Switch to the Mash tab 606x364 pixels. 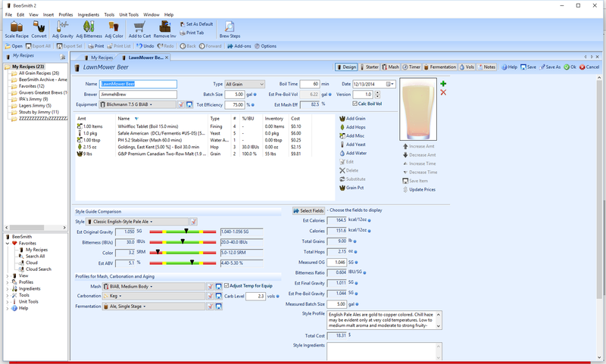tap(390, 67)
